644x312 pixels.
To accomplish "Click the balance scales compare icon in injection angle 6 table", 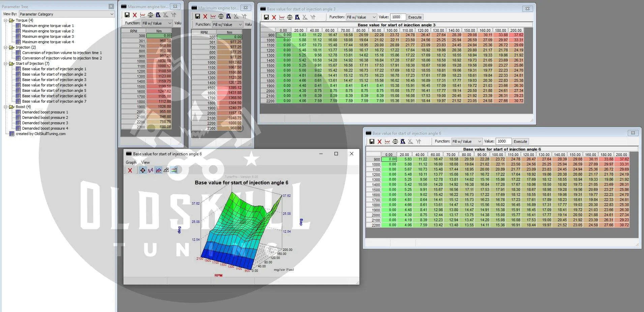I will [395, 141].
